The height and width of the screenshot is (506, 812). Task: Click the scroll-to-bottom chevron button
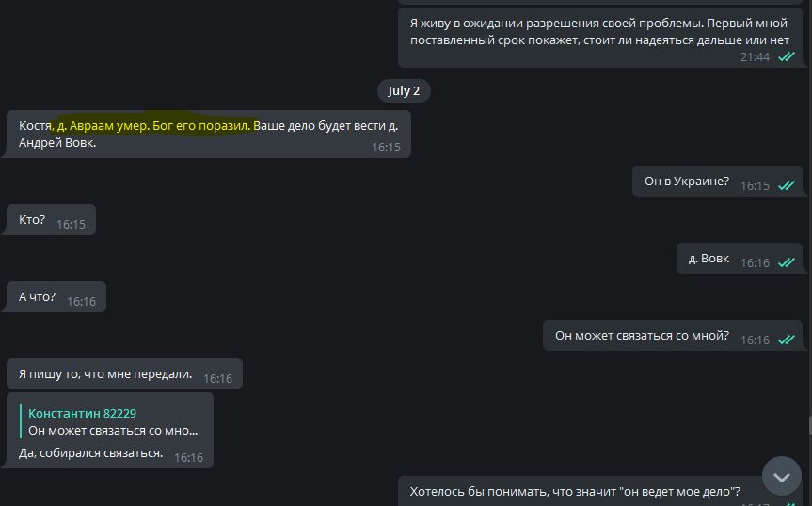[x=782, y=476]
